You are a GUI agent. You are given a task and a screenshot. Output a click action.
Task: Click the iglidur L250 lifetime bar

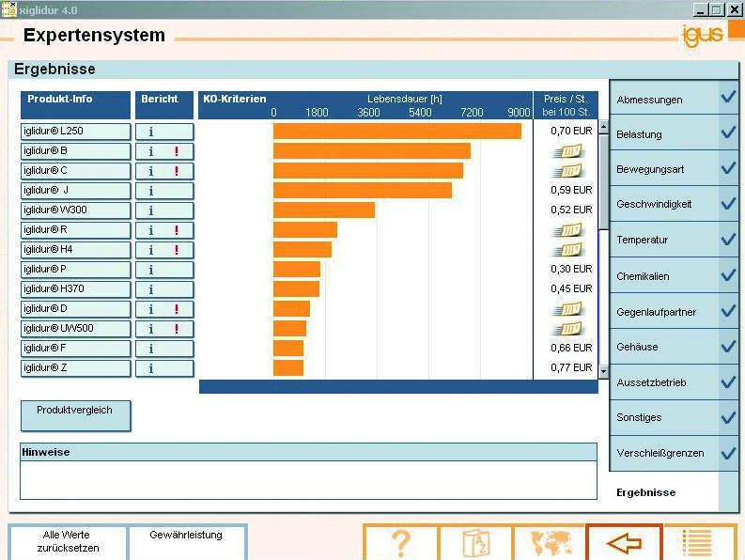[x=397, y=132]
